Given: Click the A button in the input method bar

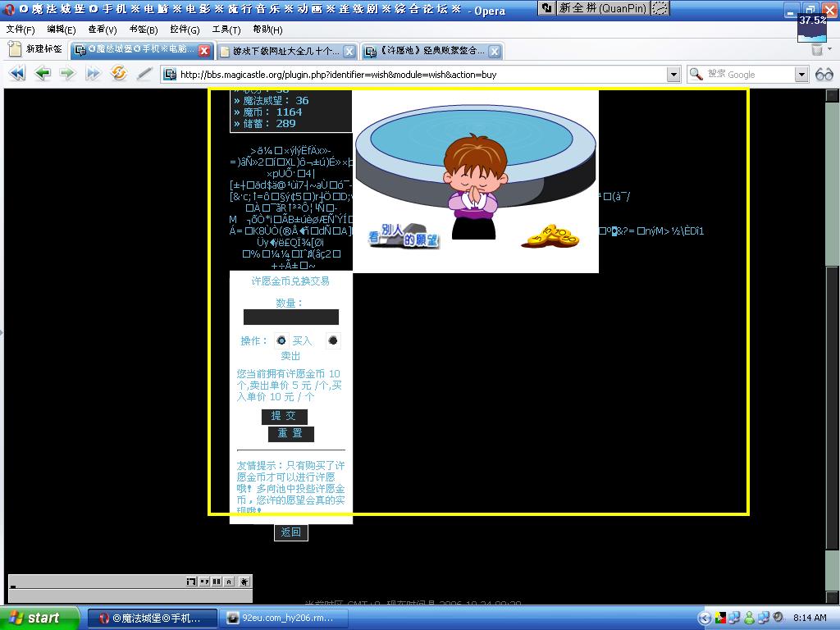Looking at the screenshot, I should pos(230,582).
